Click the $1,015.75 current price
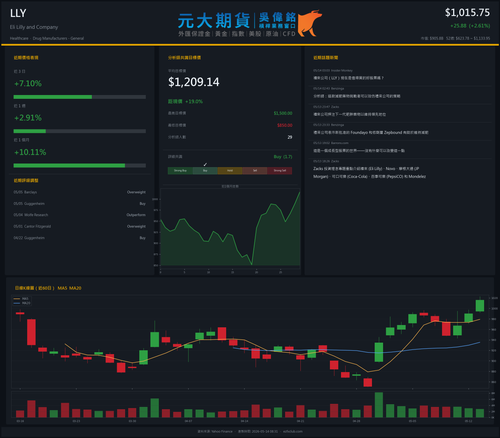500x438 pixels. pos(467,13)
